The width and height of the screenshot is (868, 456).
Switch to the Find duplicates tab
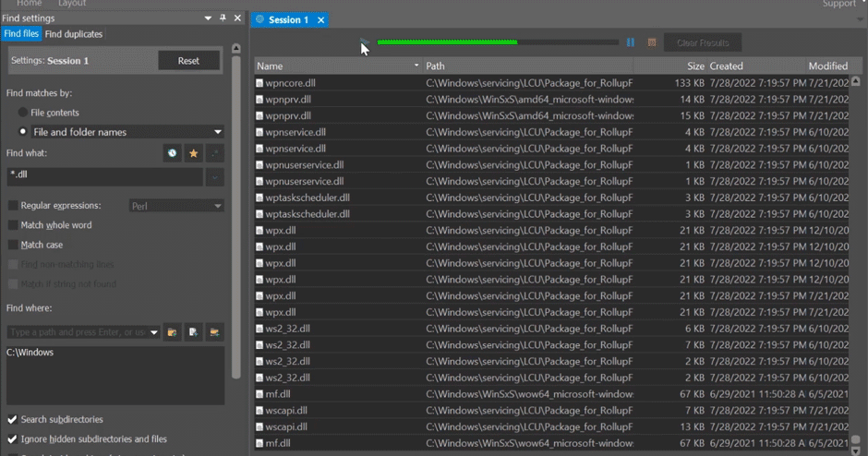74,34
